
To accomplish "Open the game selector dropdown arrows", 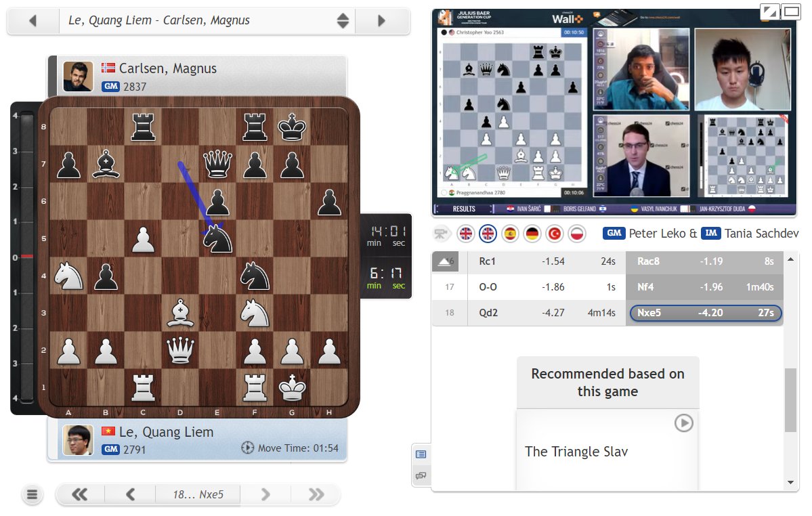I will [342, 21].
